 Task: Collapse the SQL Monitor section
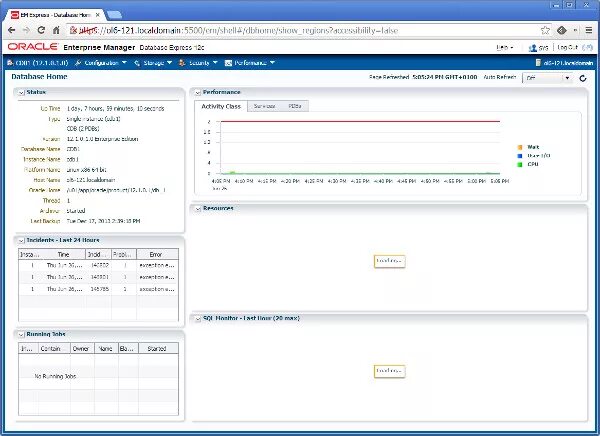[x=198, y=318]
